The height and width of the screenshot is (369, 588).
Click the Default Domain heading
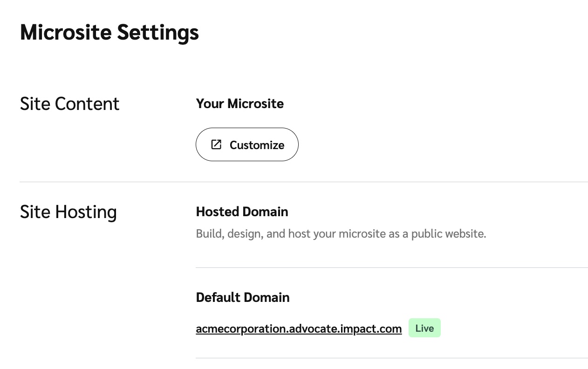tap(243, 297)
